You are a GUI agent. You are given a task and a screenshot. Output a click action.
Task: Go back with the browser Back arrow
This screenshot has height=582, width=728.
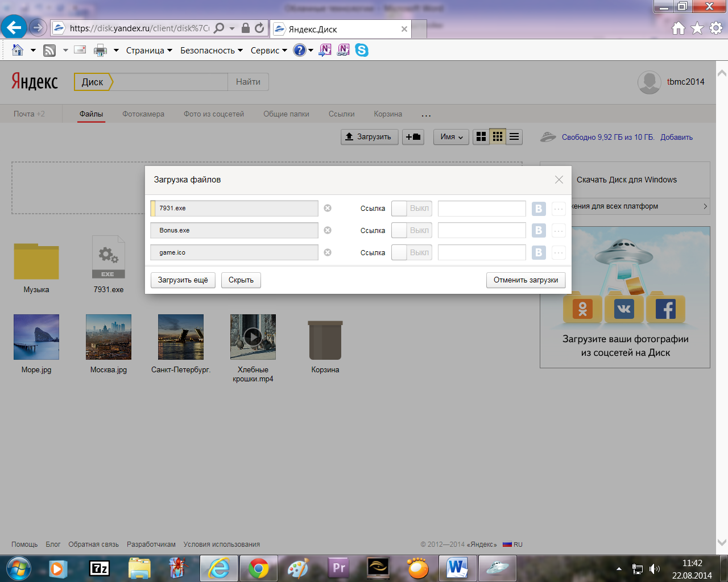14,27
